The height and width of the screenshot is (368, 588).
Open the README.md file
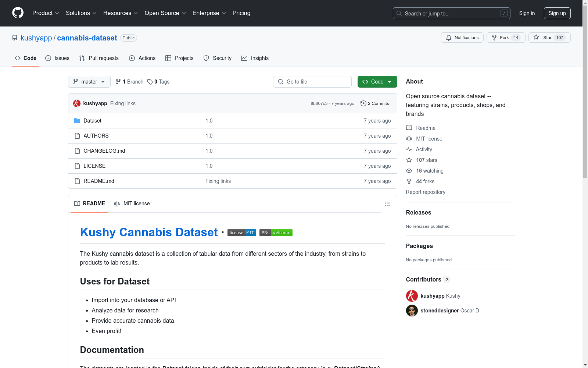coord(99,181)
